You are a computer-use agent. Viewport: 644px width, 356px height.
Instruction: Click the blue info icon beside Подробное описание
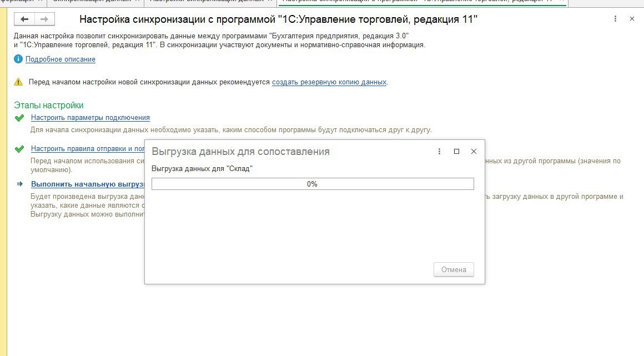(18, 59)
